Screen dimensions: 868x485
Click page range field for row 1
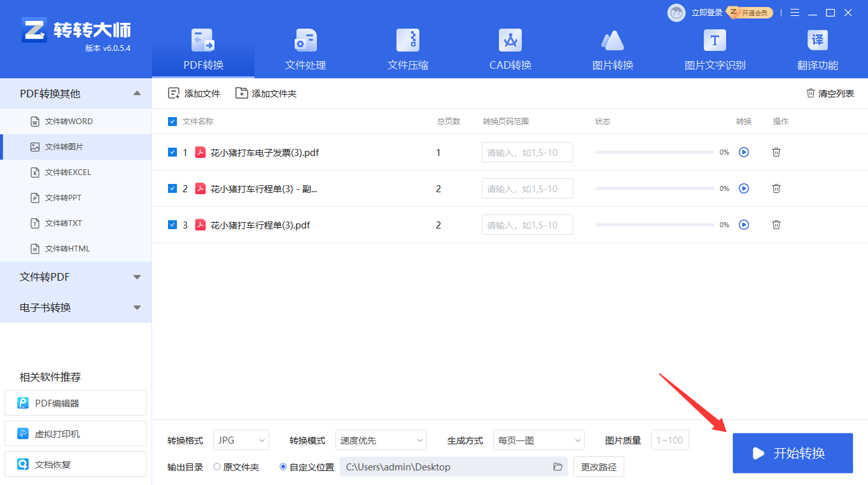[528, 152]
